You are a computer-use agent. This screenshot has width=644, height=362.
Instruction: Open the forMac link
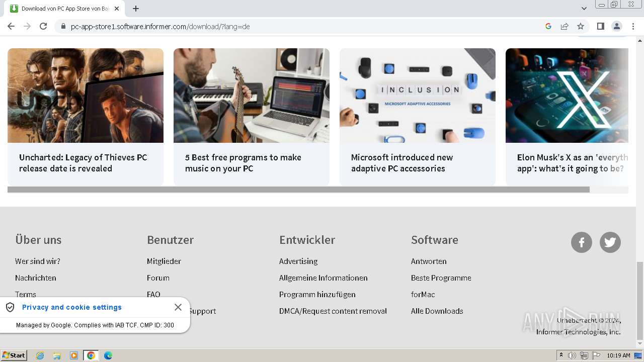click(x=423, y=294)
